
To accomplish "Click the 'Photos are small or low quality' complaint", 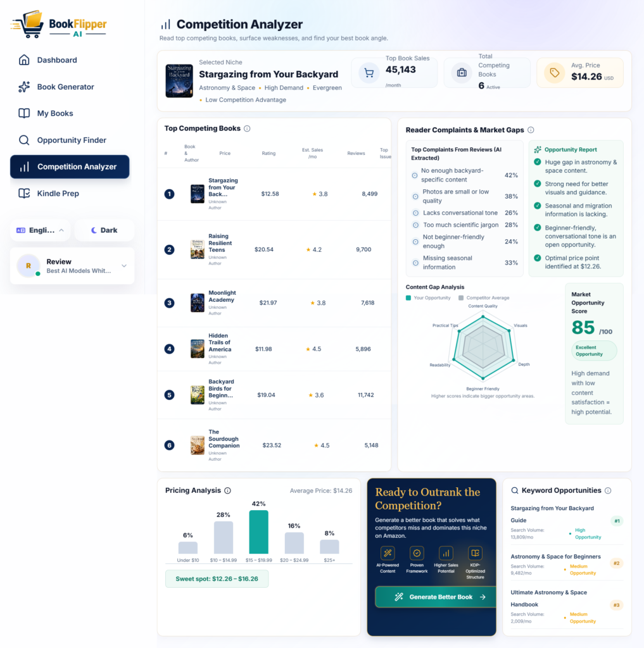I will point(465,196).
